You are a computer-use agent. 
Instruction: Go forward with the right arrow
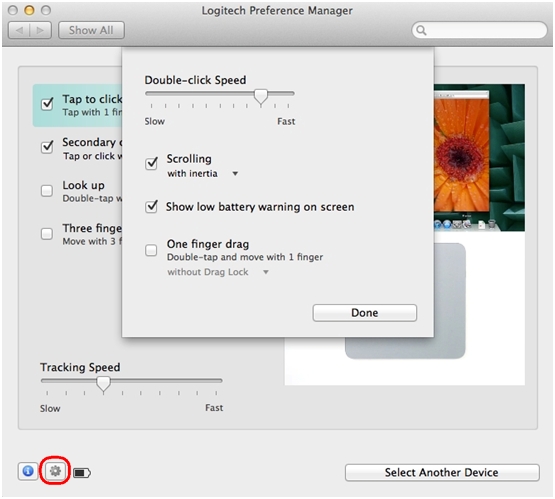tap(41, 30)
